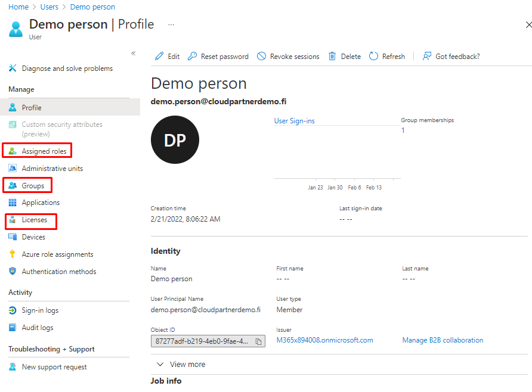Close the profile blade with X
Viewport: 532px width, 392px height.
tap(528, 25)
